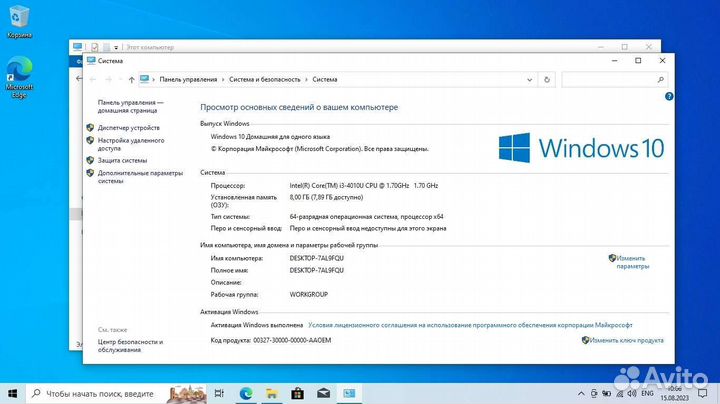Open Диспетчер устройств in the sidebar
This screenshot has height=404, width=720.
pos(128,127)
